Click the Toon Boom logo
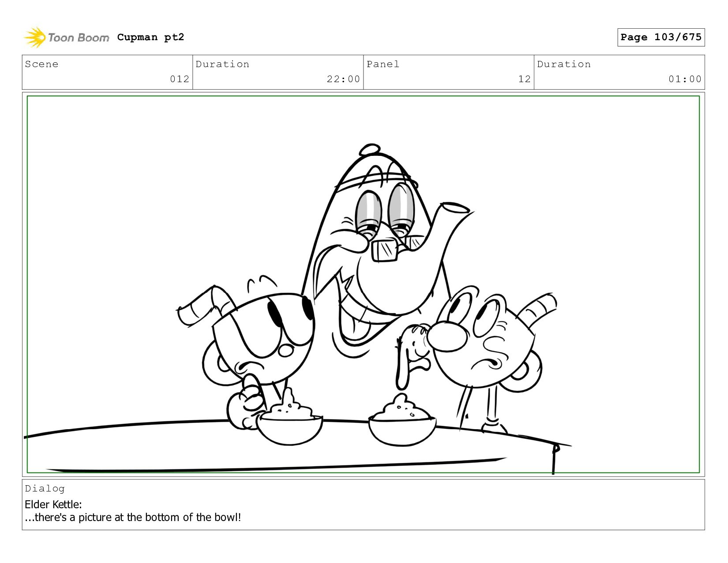This screenshot has height=563, width=728. tap(66, 37)
